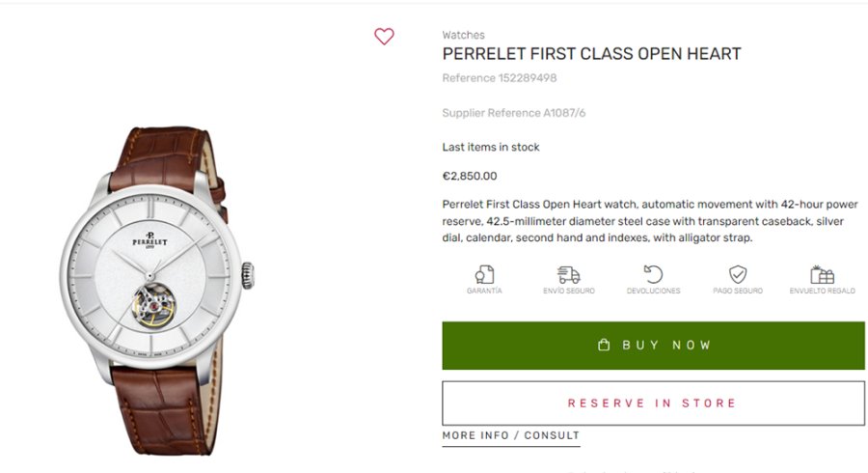This screenshot has height=473, width=868.
Task: Click the Pago Seguro shield icon
Action: pos(738,274)
